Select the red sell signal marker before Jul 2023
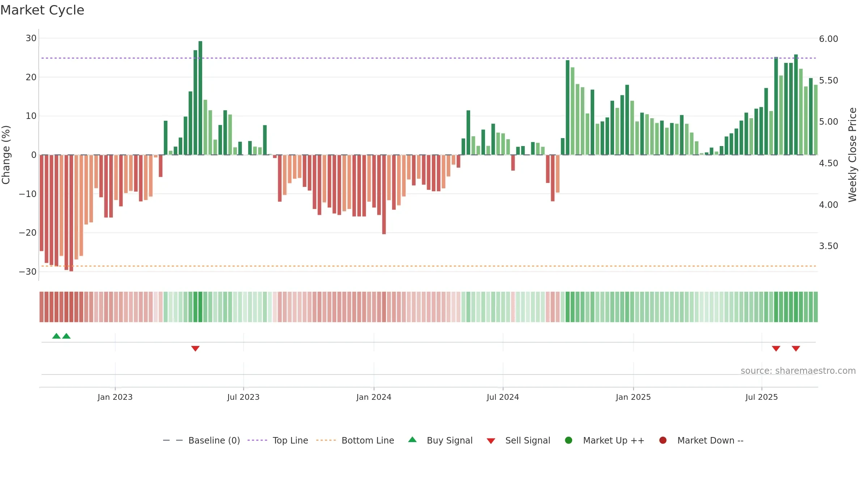 pos(195,348)
